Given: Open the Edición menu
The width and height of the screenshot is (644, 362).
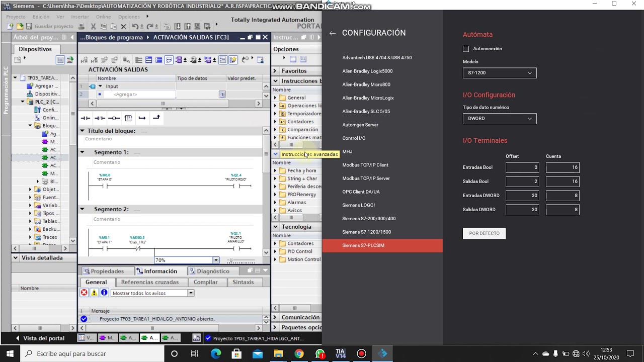Looking at the screenshot, I should [x=41, y=17].
